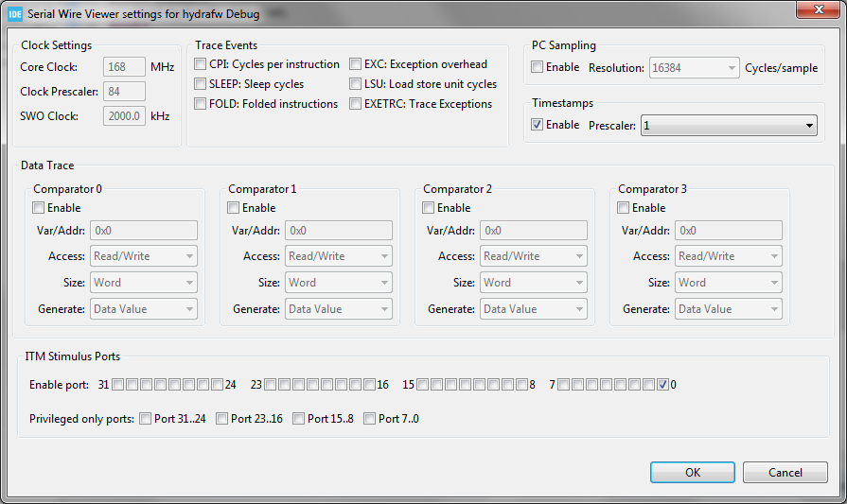Open Comparator 1 Size dropdown
This screenshot has height=504, width=847.
(339, 283)
